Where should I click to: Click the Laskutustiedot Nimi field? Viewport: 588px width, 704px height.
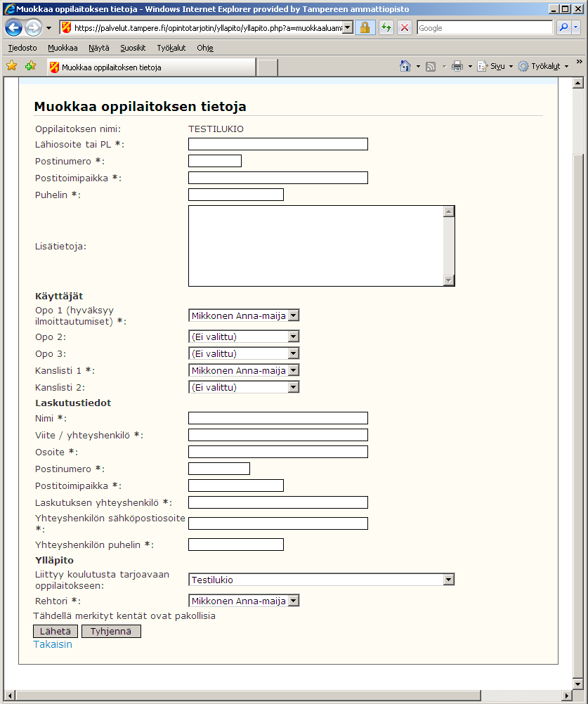pyautogui.click(x=277, y=418)
